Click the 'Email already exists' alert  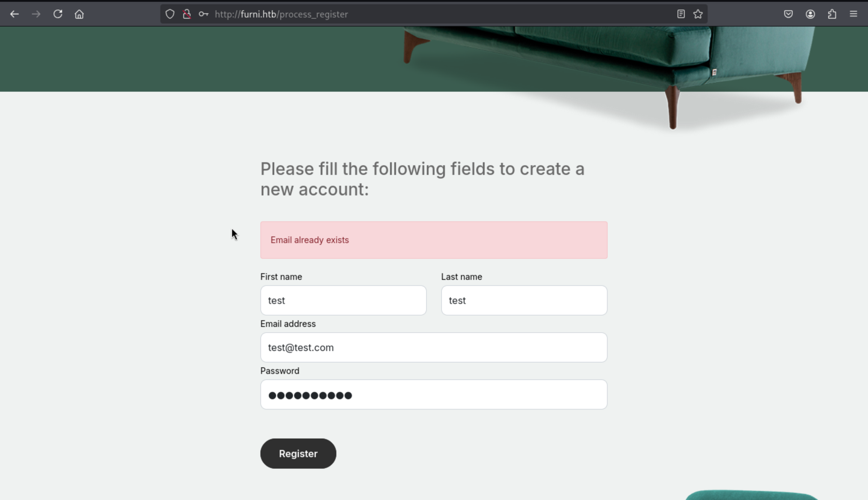click(434, 240)
